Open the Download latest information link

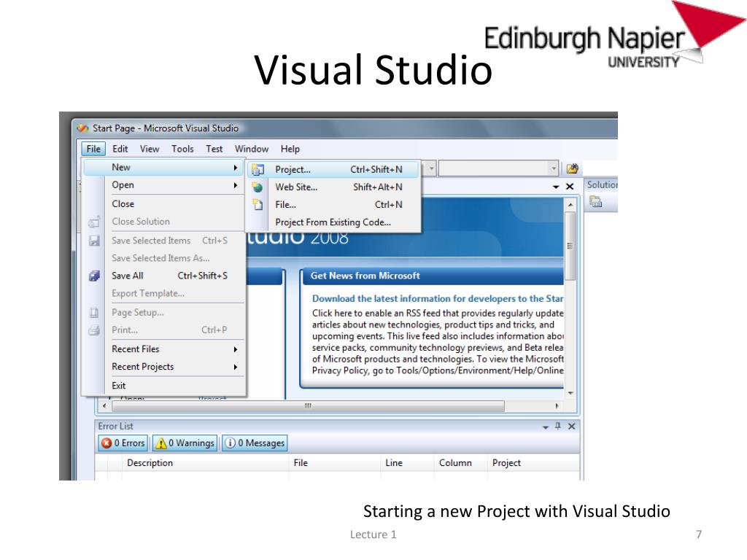pos(438,298)
